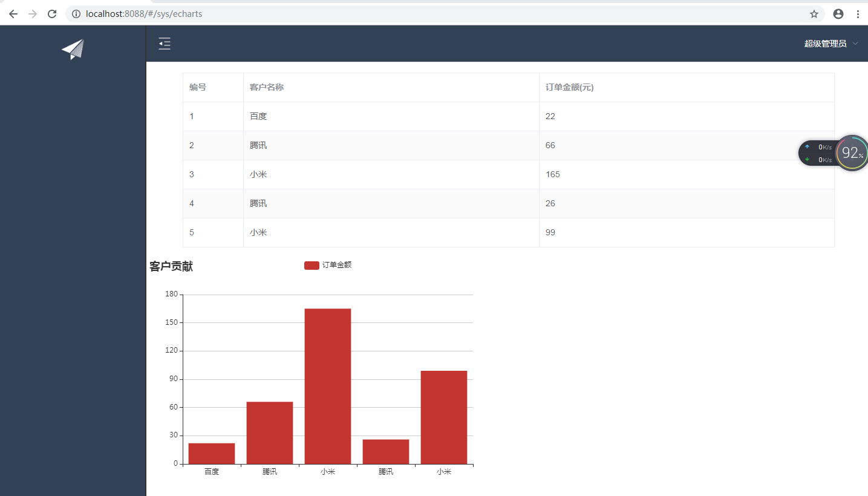Image resolution: width=868 pixels, height=496 pixels.
Task: Click the bar with value 66
Action: pyautogui.click(x=270, y=433)
